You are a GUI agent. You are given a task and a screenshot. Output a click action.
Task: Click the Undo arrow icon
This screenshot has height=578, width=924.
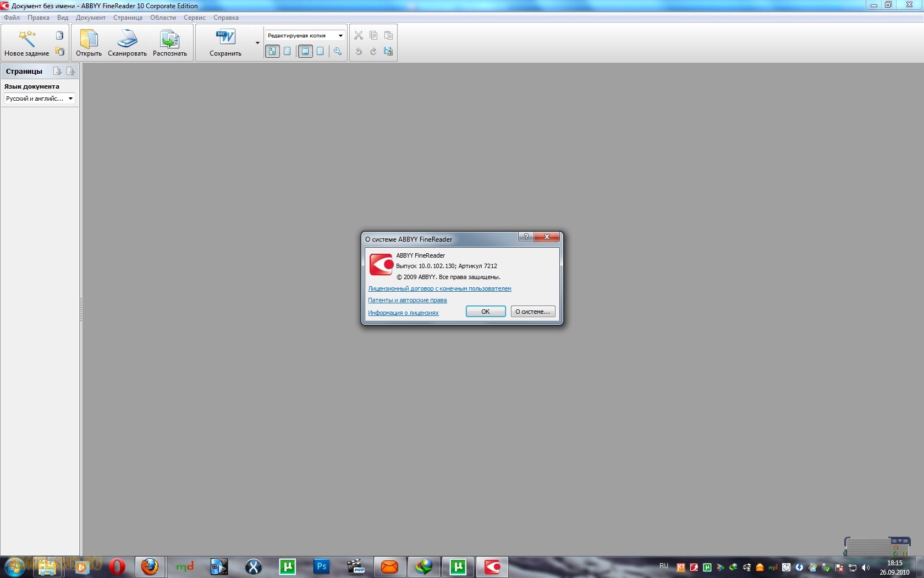coord(359,51)
